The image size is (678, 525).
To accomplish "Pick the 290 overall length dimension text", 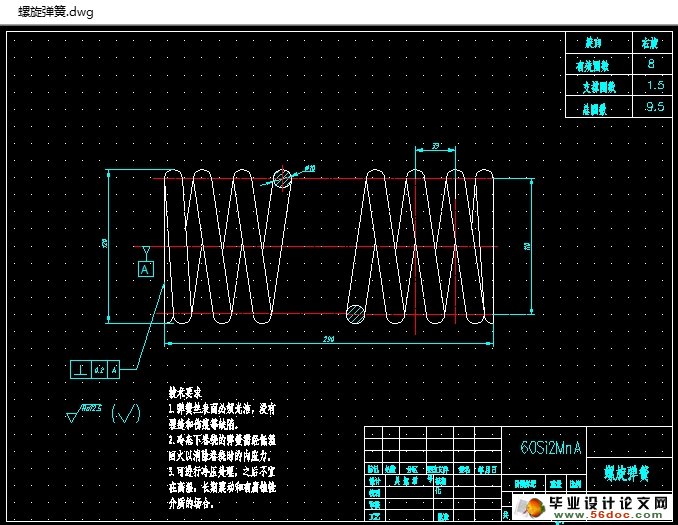I will pyautogui.click(x=329, y=339).
